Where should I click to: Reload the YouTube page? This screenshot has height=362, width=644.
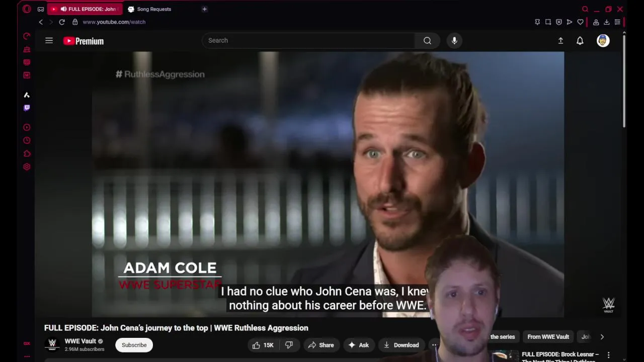62,22
